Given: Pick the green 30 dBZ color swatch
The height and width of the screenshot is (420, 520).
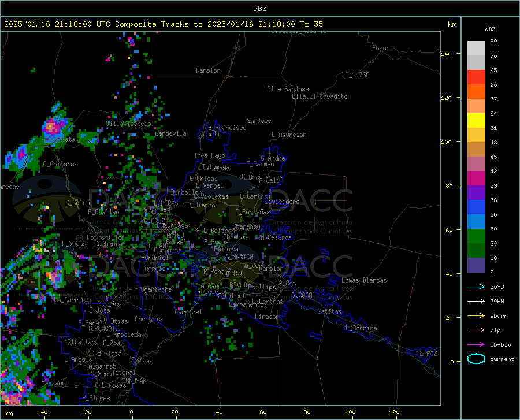Looking at the screenshot, I should (476, 236).
